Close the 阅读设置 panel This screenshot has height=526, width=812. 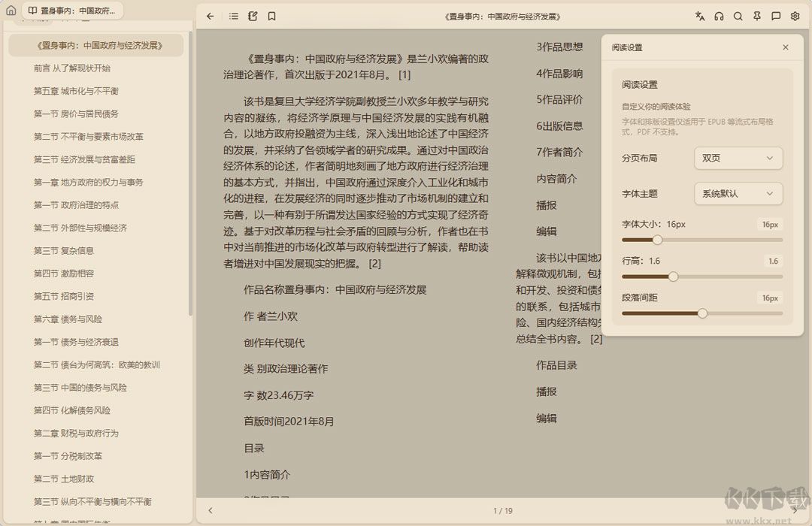click(x=786, y=47)
